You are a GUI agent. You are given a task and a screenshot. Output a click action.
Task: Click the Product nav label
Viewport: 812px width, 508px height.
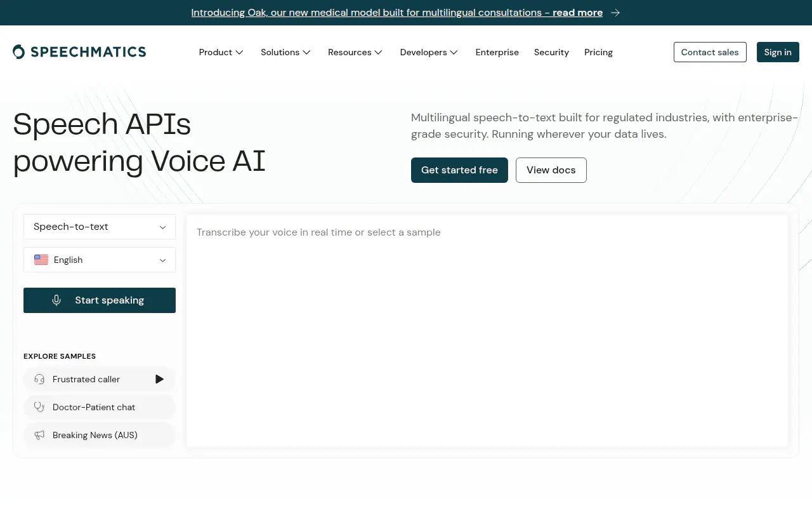[x=216, y=52]
